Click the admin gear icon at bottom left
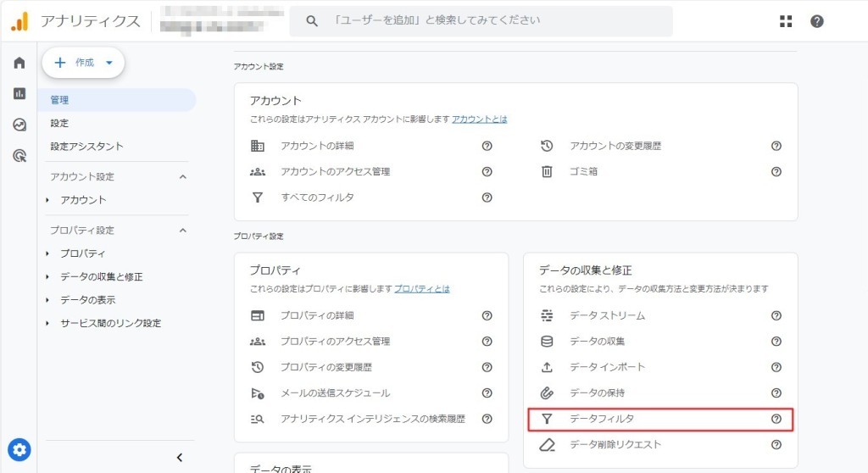This screenshot has width=868, height=473. [19, 449]
